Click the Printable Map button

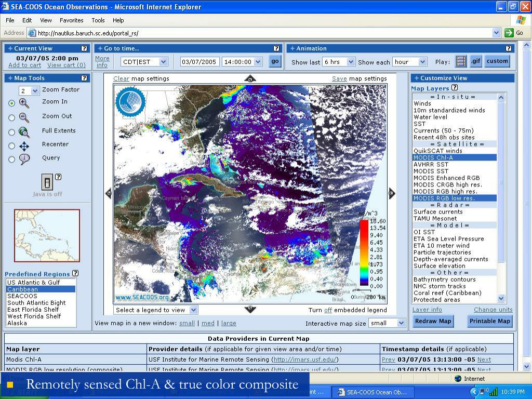pyautogui.click(x=489, y=321)
